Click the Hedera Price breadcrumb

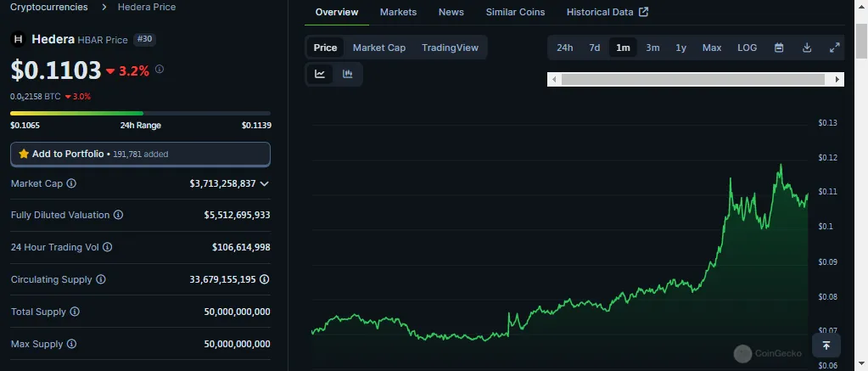147,7
